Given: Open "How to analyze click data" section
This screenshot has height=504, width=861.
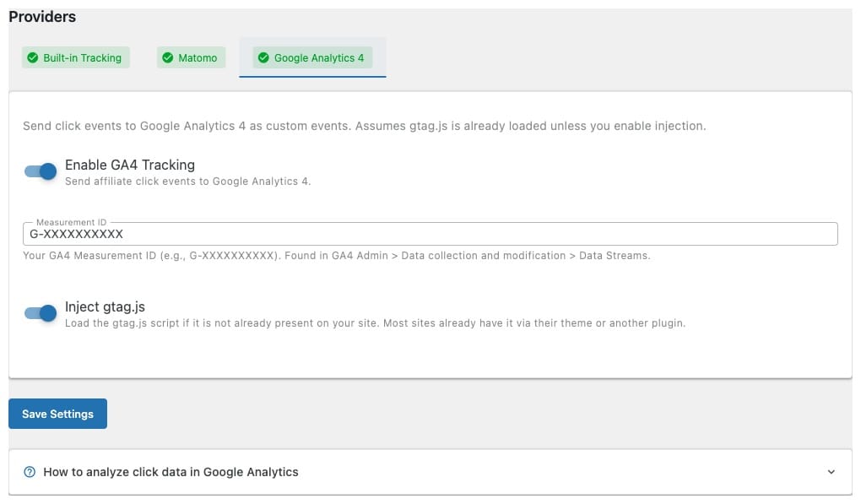Looking at the screenshot, I should coord(171,472).
